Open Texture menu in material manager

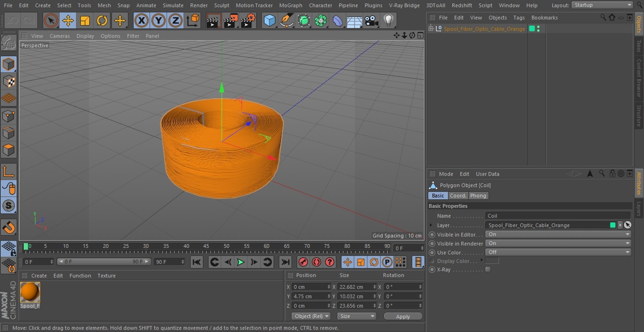106,275
